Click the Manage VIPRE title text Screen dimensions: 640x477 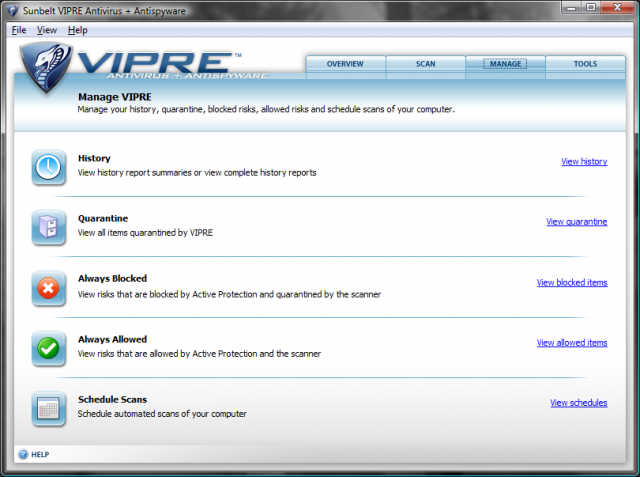115,97
